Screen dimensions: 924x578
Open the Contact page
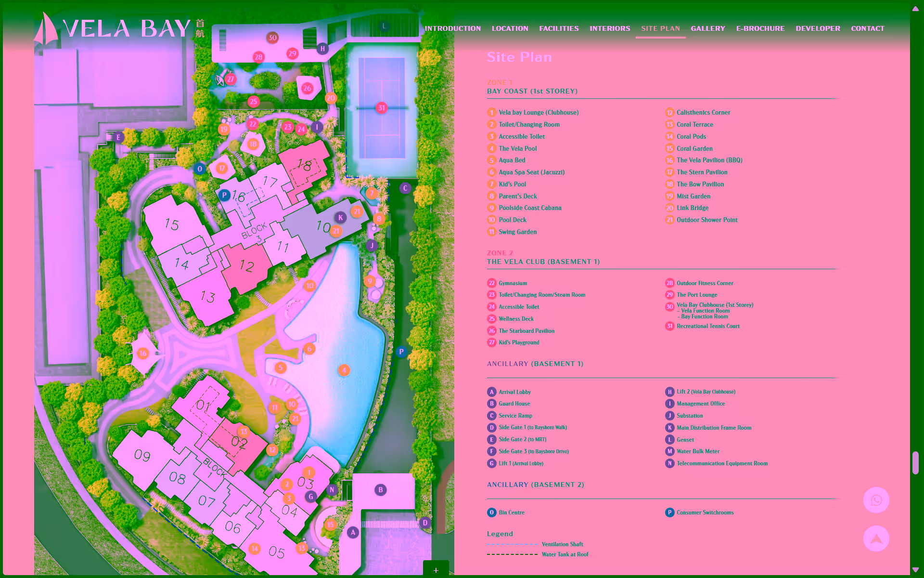point(867,28)
